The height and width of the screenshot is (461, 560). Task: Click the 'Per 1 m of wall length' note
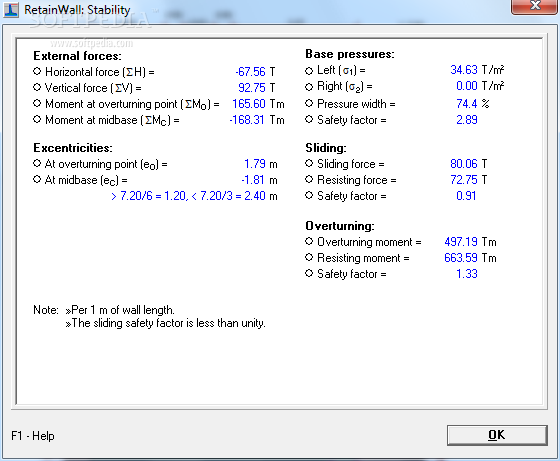[x=120, y=310]
